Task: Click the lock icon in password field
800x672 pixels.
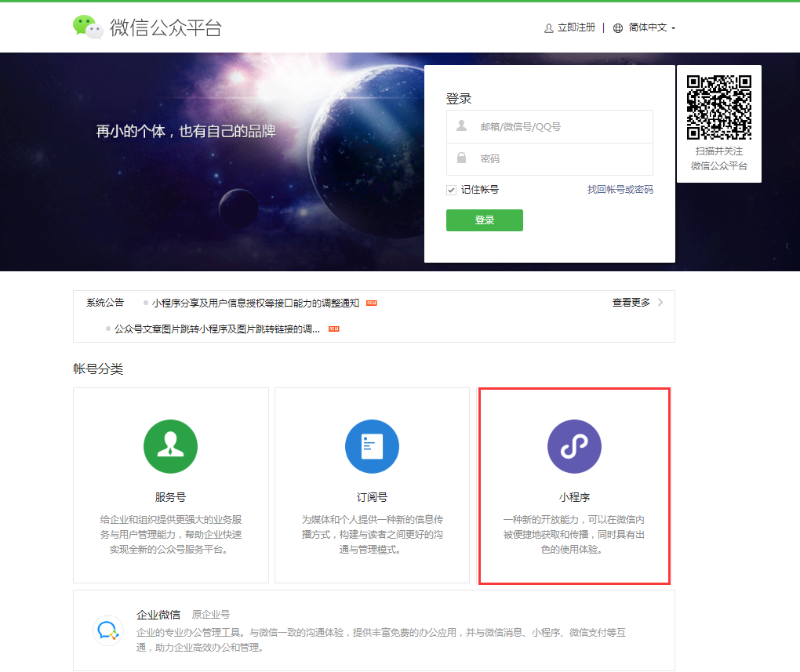Action: pyautogui.click(x=461, y=158)
